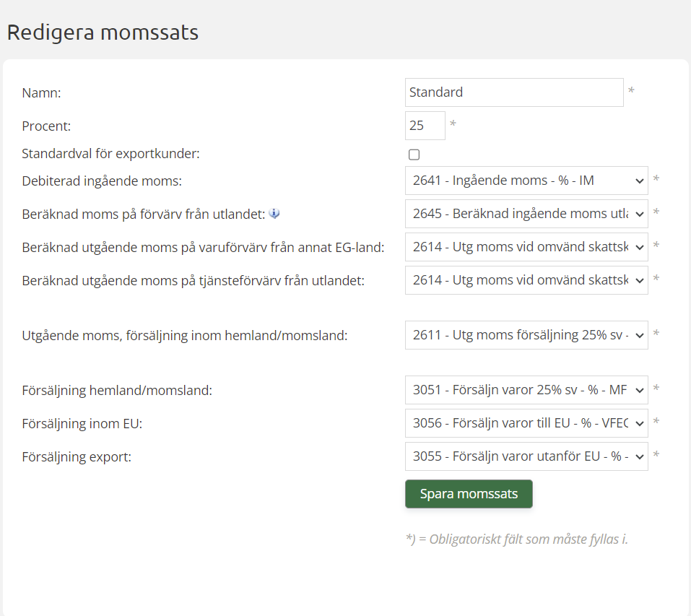Click the Försäljning export label text
Viewport: 691px width, 616px height.
pos(77,457)
